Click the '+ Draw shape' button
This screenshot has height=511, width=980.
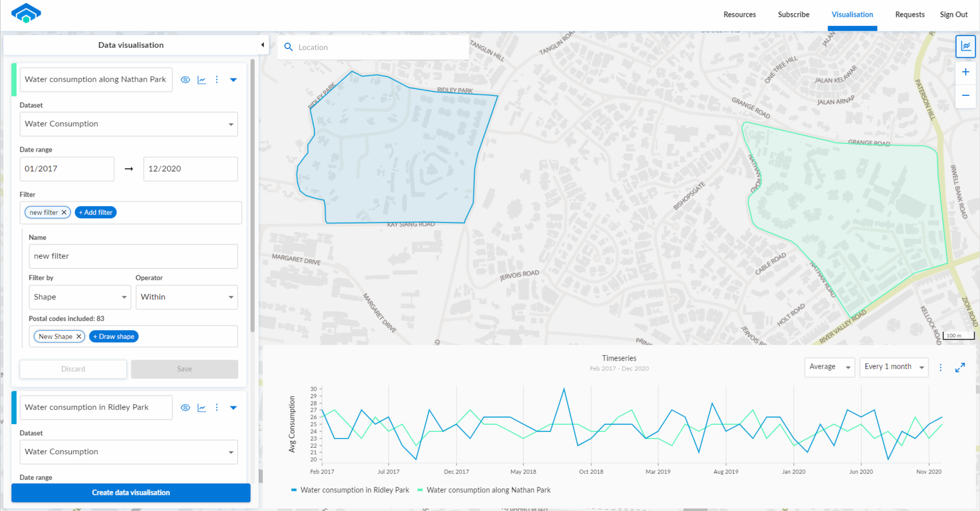(x=114, y=336)
